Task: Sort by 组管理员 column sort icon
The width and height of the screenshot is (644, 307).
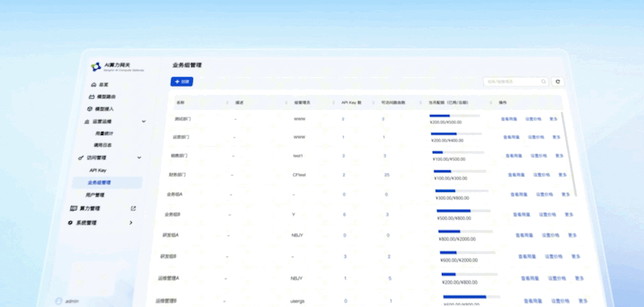Action: click(x=334, y=102)
